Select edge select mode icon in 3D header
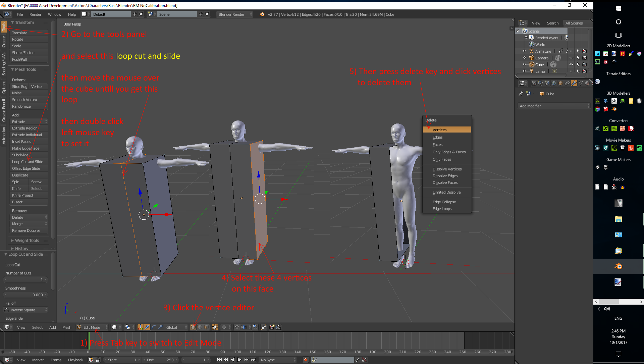644x364 pixels. coord(200,327)
